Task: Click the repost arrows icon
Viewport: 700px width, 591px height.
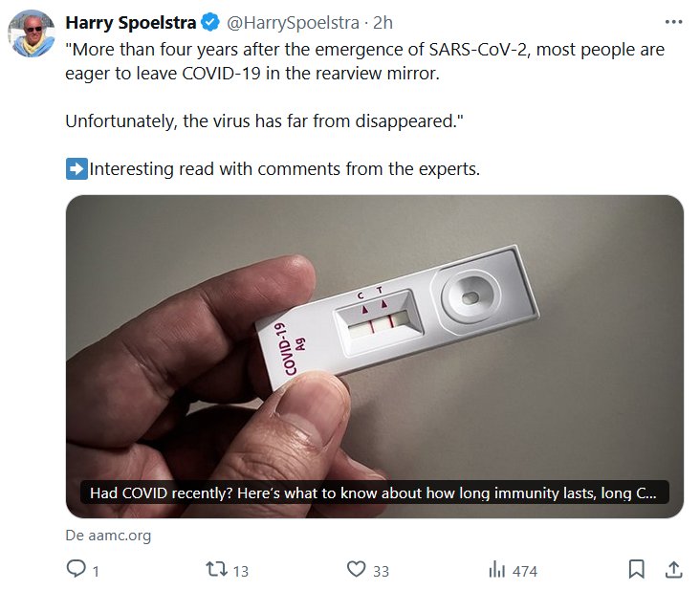Action: 216,570
